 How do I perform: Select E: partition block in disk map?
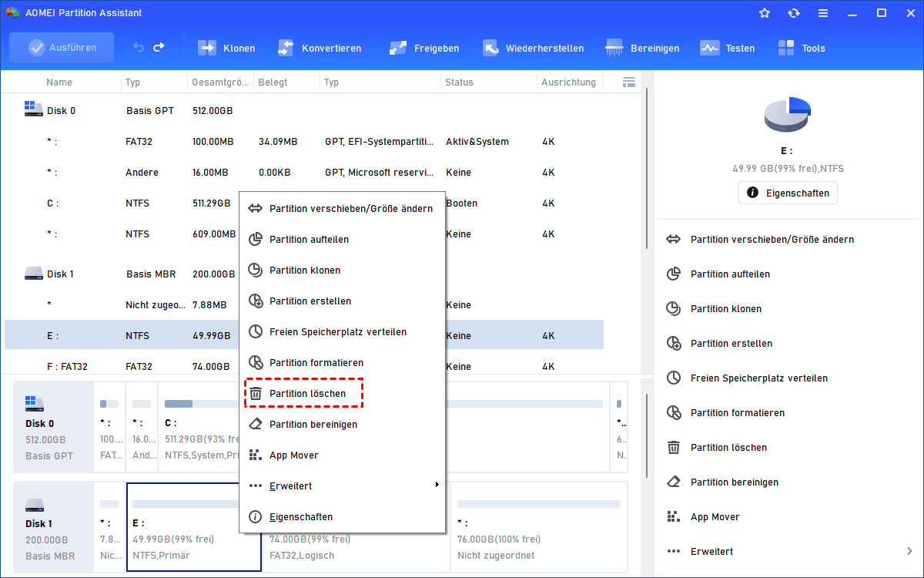click(x=193, y=527)
